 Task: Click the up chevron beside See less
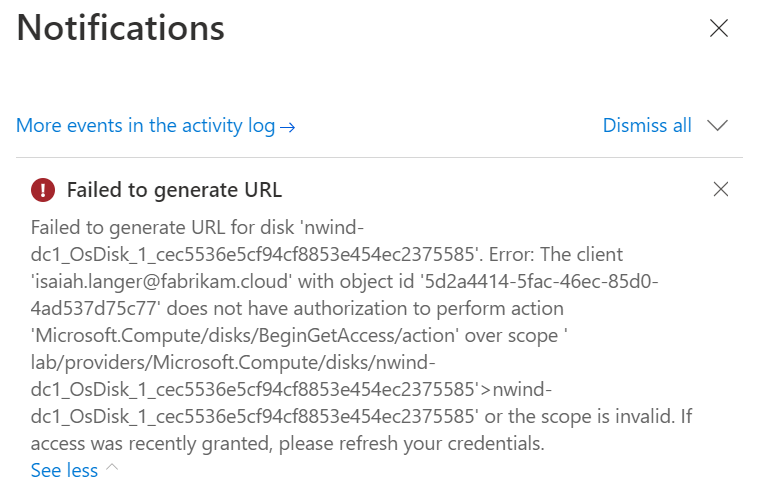click(x=112, y=468)
